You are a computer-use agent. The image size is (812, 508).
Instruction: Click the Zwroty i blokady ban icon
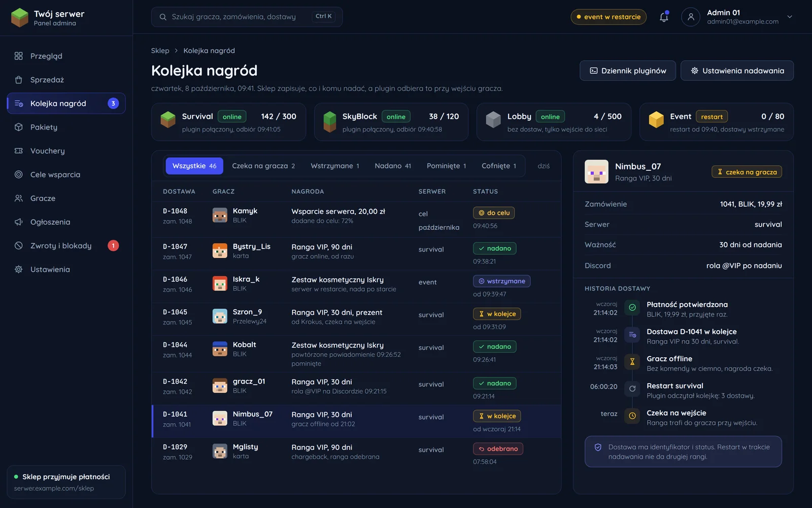click(x=19, y=245)
